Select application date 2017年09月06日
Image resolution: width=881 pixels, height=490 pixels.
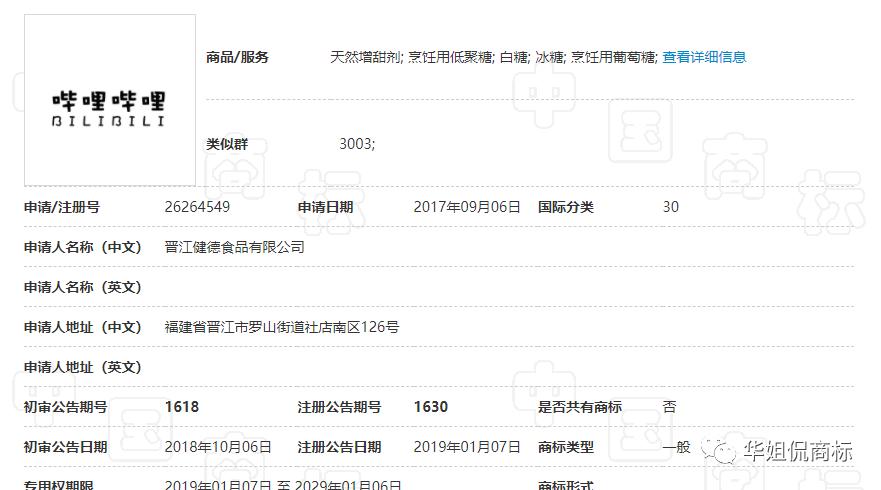click(x=467, y=207)
